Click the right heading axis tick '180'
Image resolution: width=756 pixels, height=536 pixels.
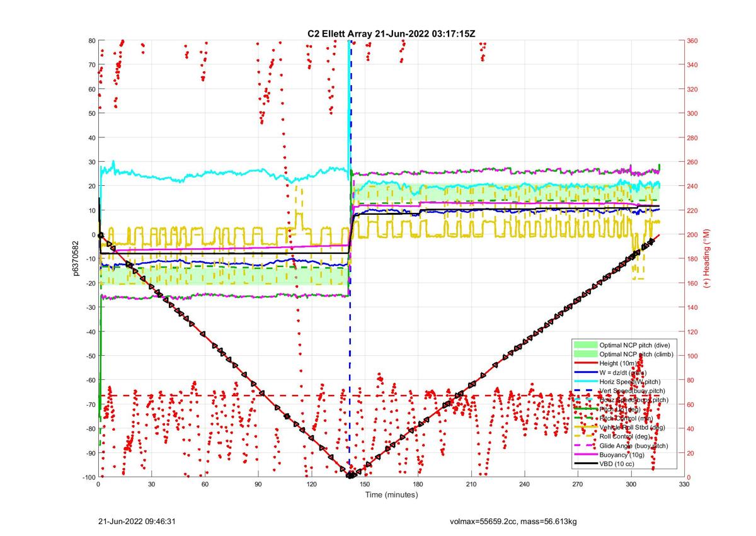point(694,259)
